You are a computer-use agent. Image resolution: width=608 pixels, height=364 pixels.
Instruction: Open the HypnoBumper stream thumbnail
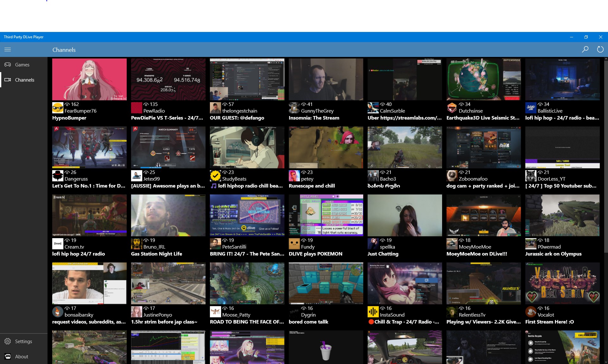click(x=89, y=79)
